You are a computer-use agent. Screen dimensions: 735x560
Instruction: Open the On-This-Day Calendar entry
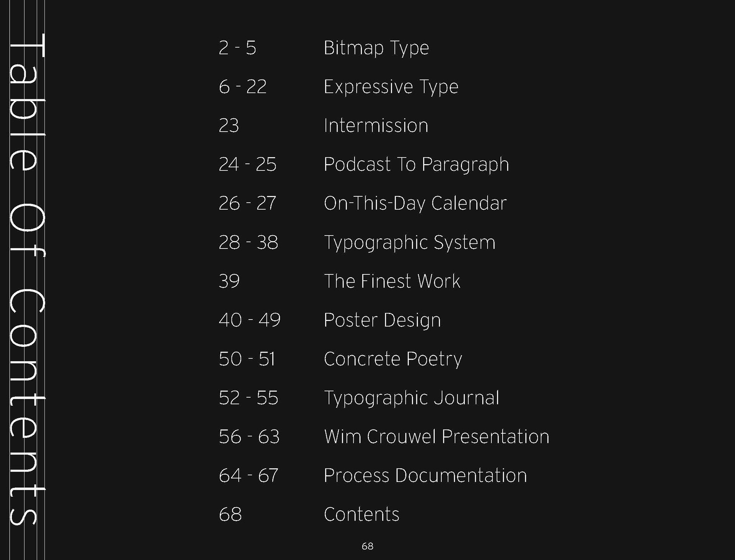[415, 203]
